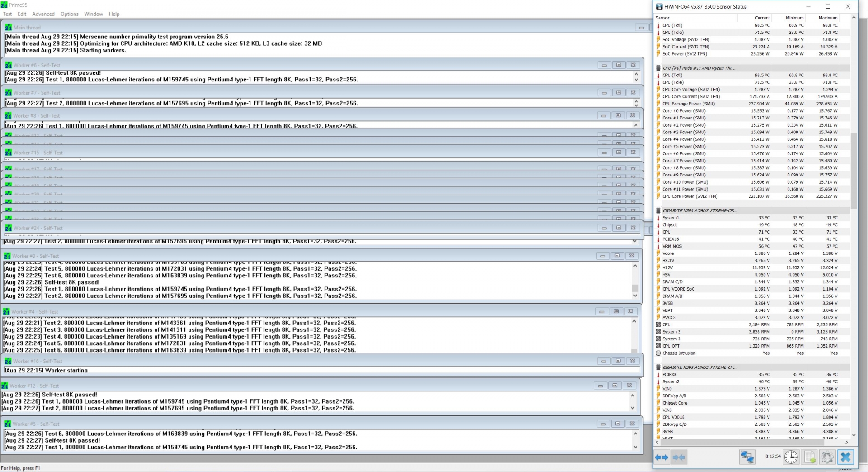This screenshot has width=868, height=472.
Task: Click the Maximum column header
Action: point(828,18)
